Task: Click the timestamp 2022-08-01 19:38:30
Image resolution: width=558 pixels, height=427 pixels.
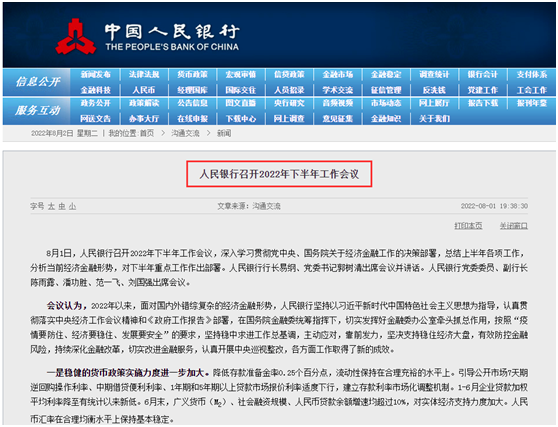Action: pyautogui.click(x=494, y=206)
